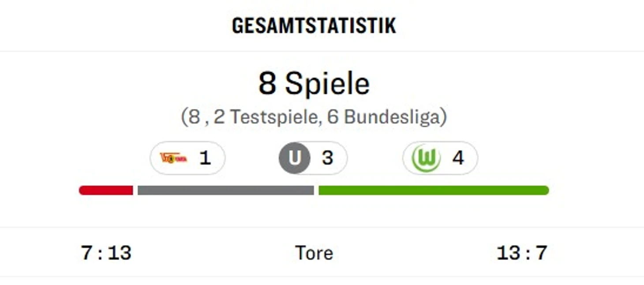644x285 pixels.
Task: Click the green VfL Wolfsburg logo
Action: click(426, 158)
